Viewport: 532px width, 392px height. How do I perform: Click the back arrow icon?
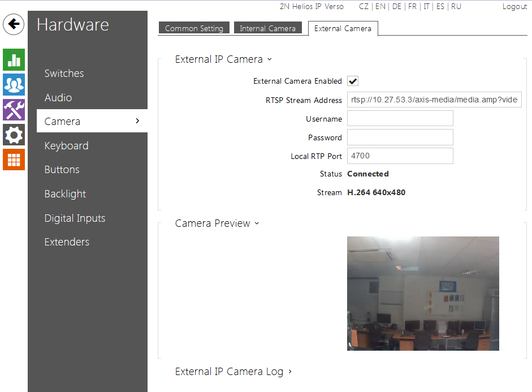click(14, 24)
